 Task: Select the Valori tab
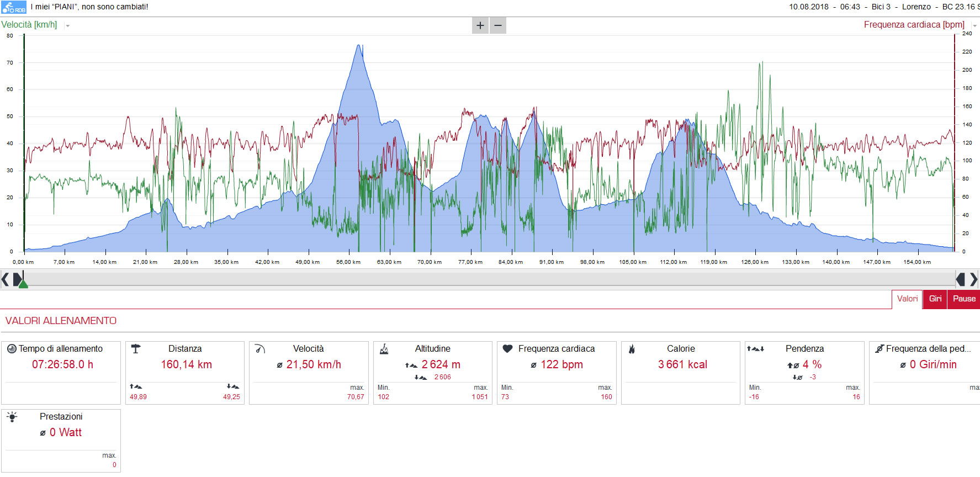(x=907, y=299)
